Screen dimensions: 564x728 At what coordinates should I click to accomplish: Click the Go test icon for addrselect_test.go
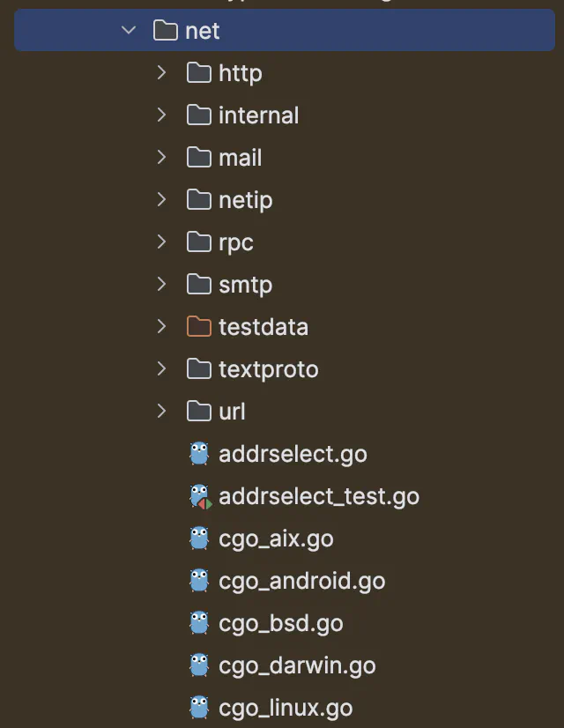pyautogui.click(x=200, y=496)
